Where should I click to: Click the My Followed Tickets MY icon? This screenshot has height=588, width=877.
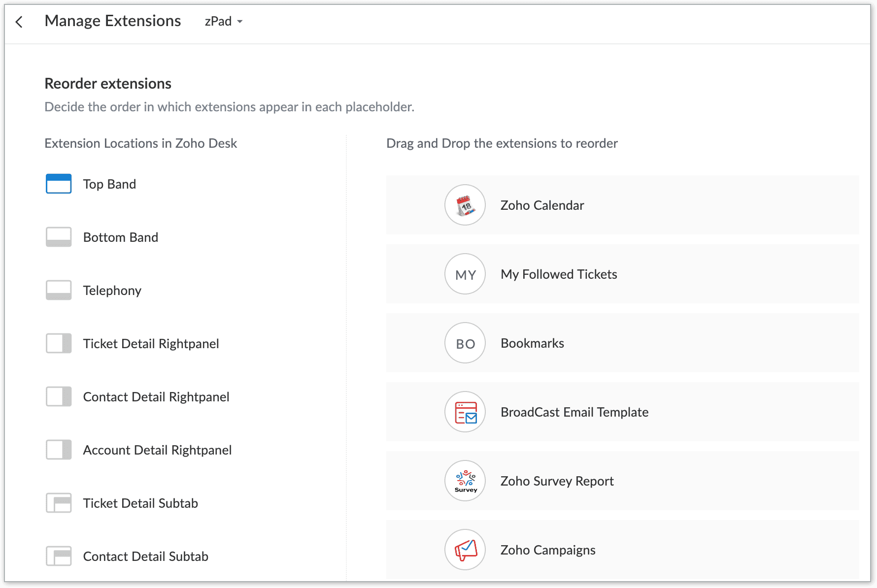point(465,274)
